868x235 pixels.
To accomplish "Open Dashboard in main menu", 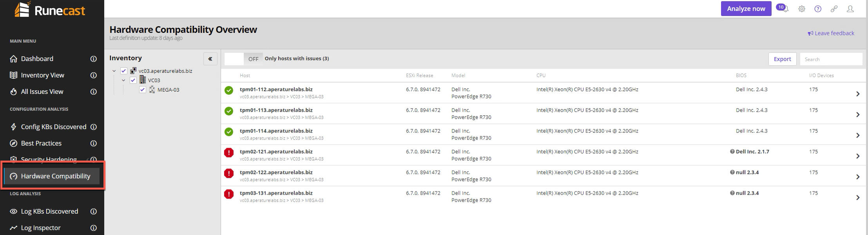I will [37, 59].
